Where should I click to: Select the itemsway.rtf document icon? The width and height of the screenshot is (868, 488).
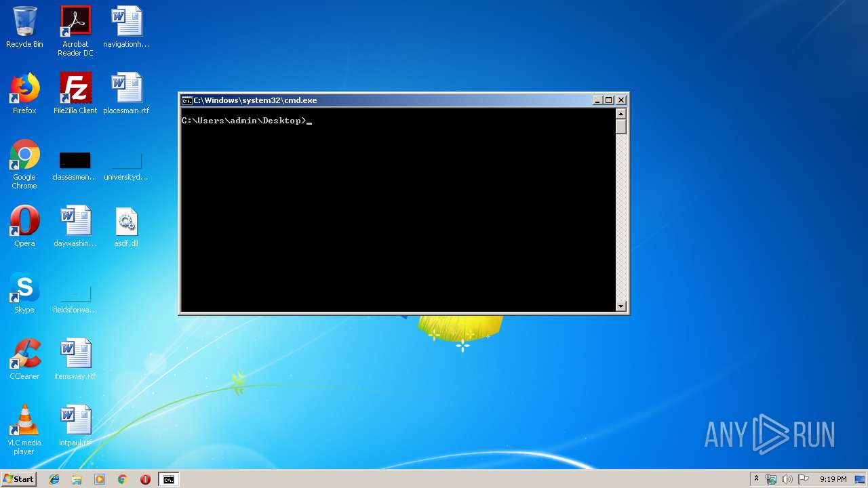coord(75,359)
